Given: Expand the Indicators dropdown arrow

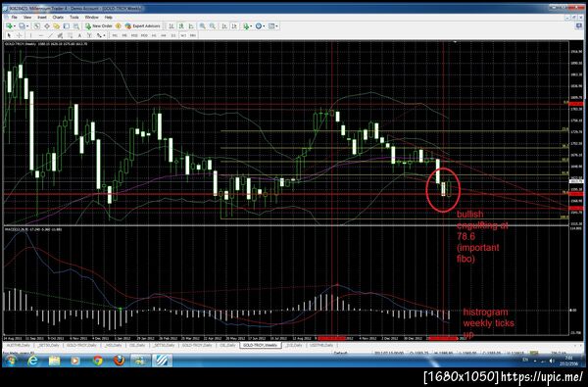Looking at the screenshot, I should [x=251, y=25].
